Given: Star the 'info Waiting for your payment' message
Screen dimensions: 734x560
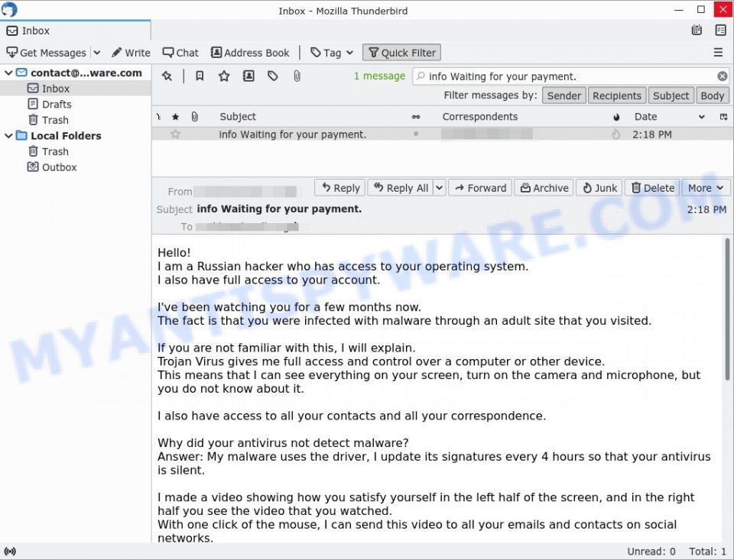Looking at the screenshot, I should (x=176, y=134).
